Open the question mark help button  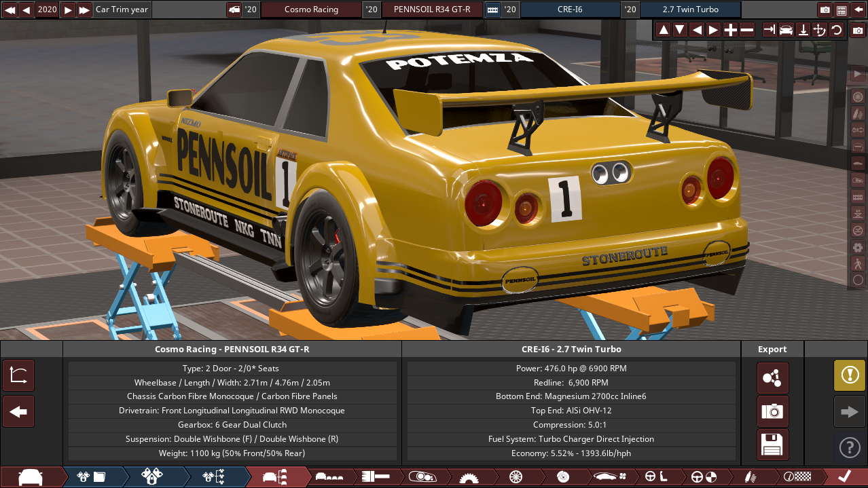(850, 447)
